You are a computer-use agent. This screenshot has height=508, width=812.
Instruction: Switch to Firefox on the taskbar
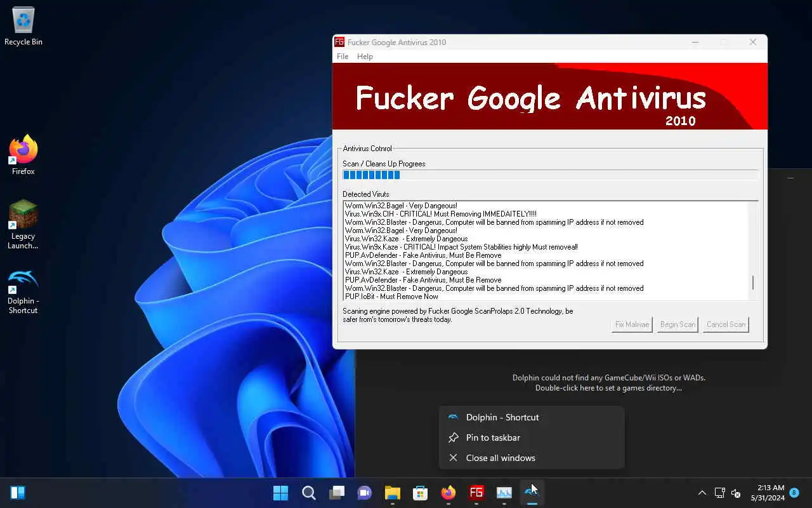tap(448, 493)
